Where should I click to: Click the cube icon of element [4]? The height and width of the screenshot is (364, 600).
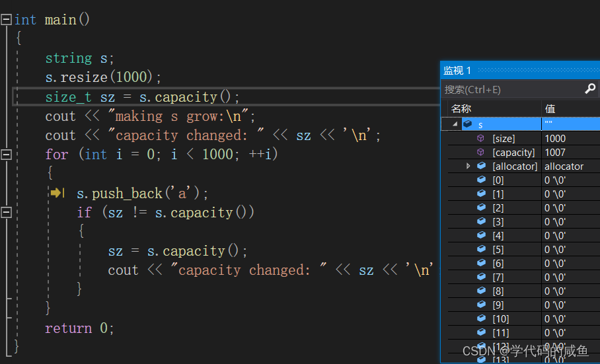click(481, 235)
